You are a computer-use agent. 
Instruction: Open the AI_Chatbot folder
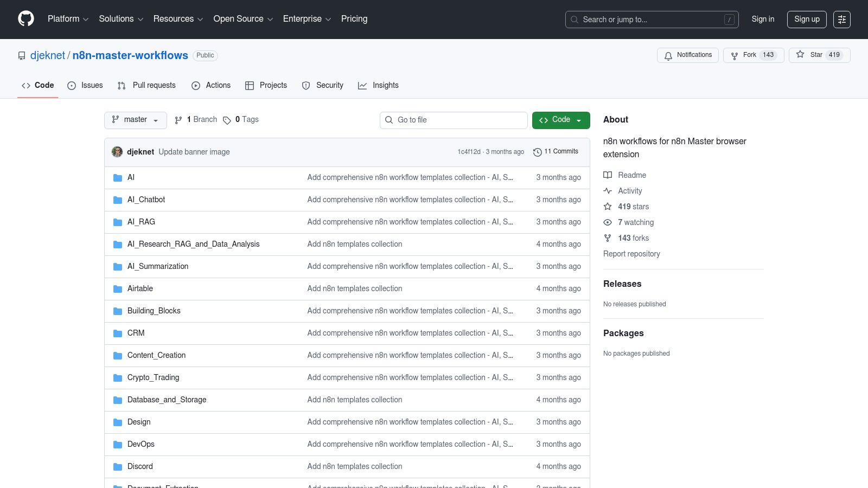[146, 200]
